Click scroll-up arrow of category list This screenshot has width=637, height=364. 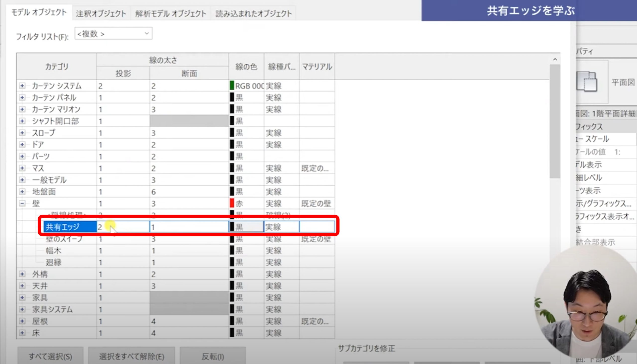point(555,59)
